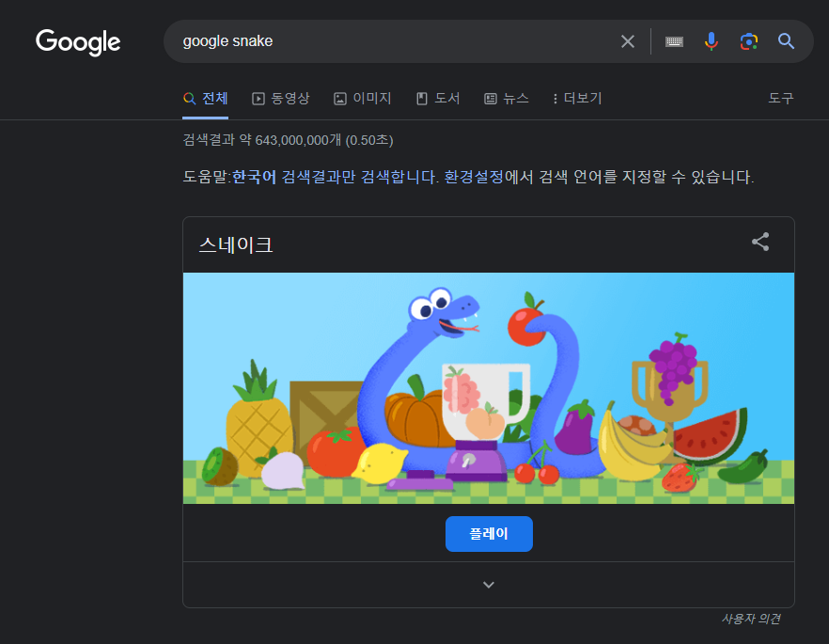Clear the search box with the X icon
This screenshot has height=644, width=829.
pyautogui.click(x=628, y=41)
